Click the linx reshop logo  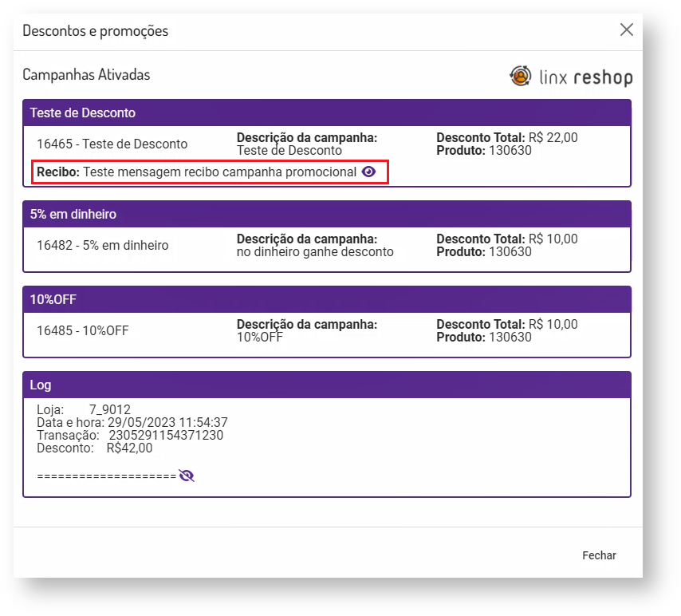(x=571, y=77)
